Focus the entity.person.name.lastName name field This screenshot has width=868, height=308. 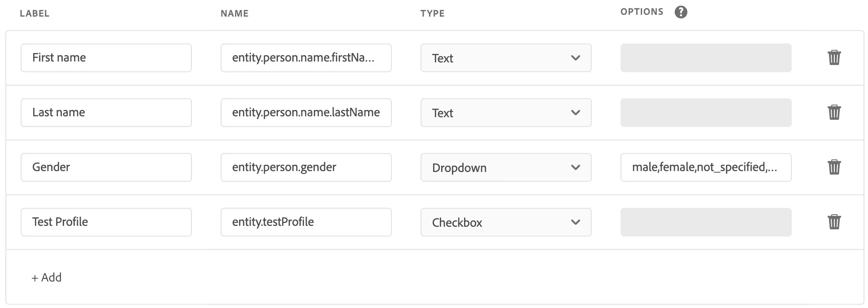[x=306, y=113]
